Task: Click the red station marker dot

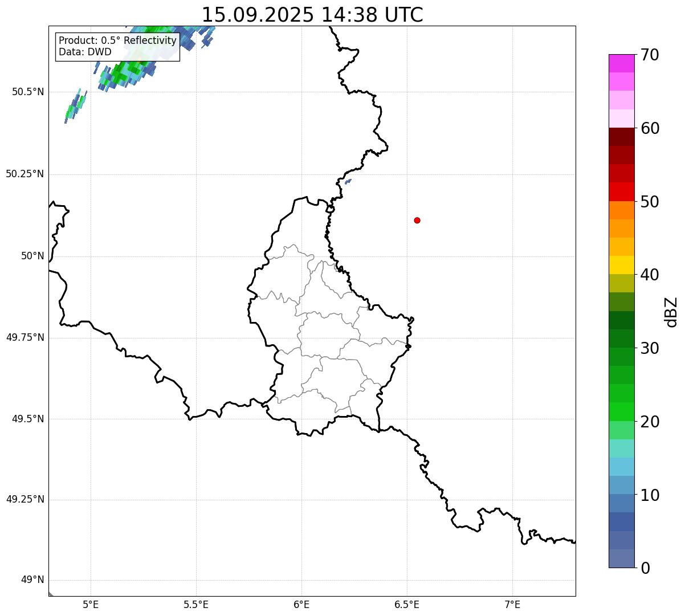Action: 417,220
